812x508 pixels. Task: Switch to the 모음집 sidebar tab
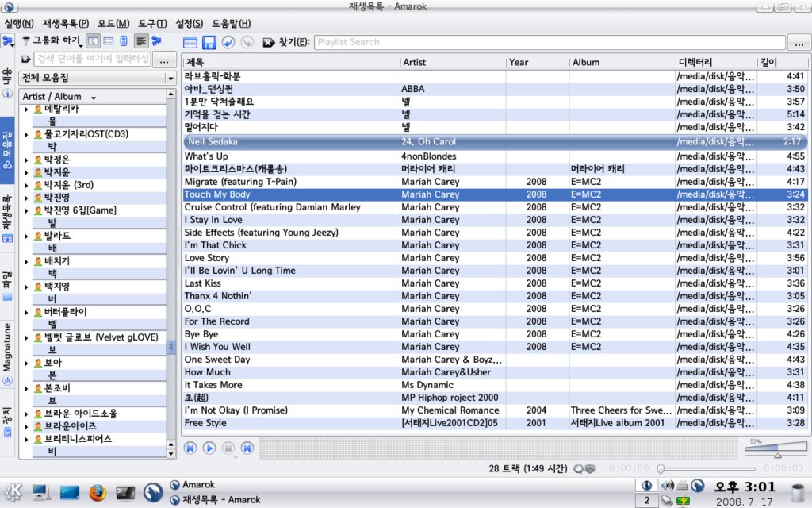(7, 150)
